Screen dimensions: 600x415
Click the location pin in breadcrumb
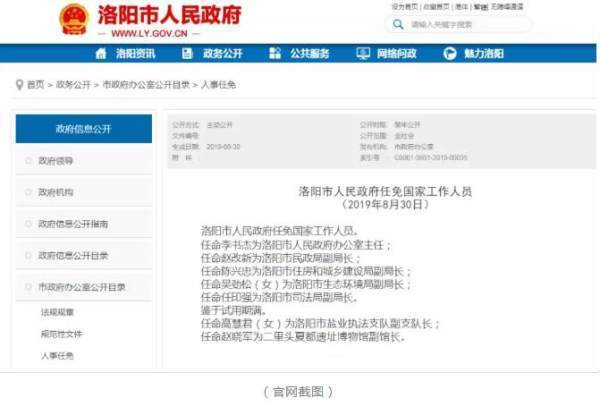click(x=19, y=85)
